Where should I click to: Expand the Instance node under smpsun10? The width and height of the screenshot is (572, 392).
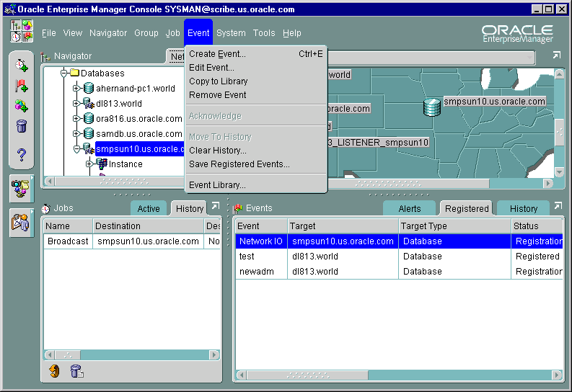point(89,164)
